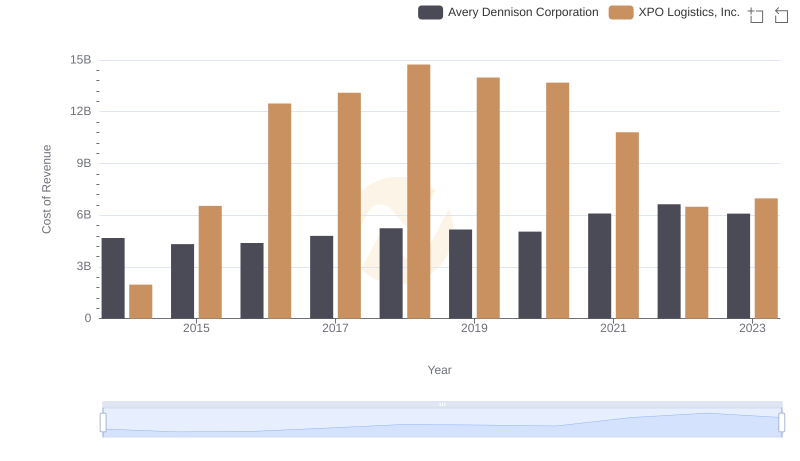Click the Avery Dennison bar for 2021

tap(599, 266)
